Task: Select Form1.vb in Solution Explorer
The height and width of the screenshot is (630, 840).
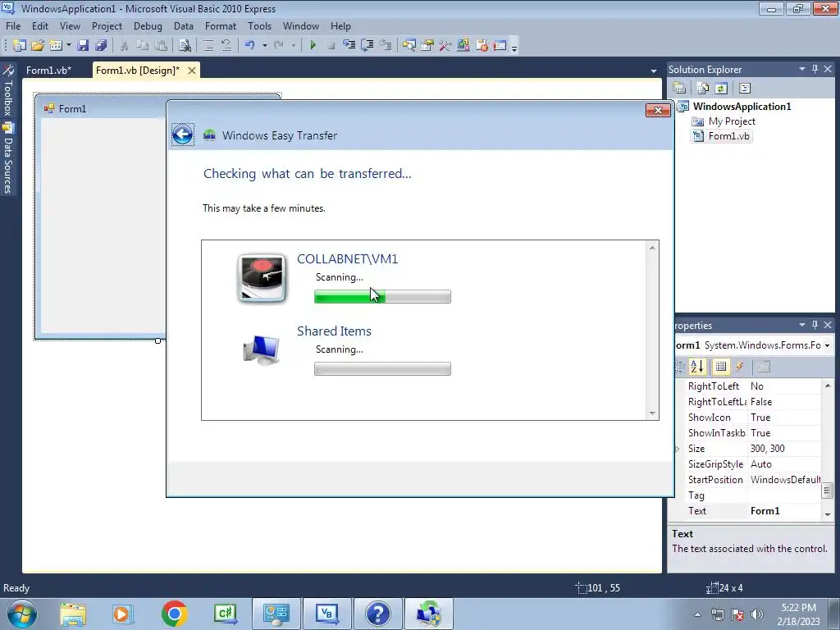Action: click(728, 136)
